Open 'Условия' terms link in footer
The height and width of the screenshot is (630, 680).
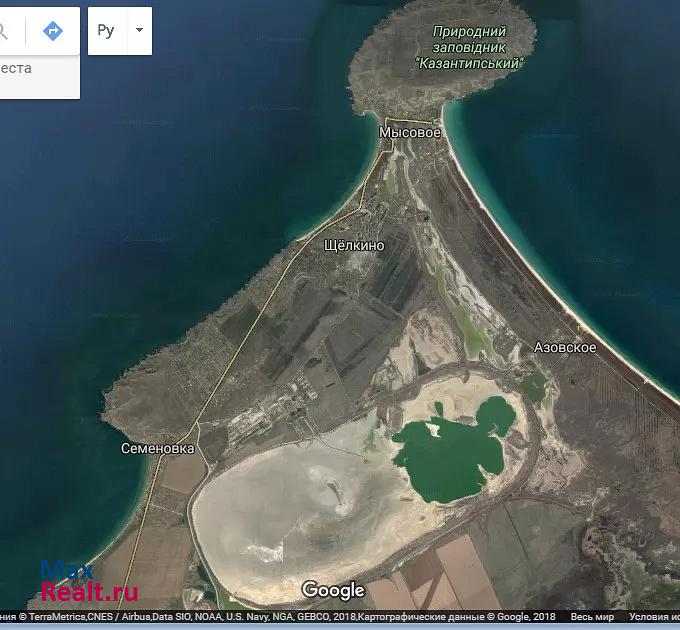pos(654,618)
